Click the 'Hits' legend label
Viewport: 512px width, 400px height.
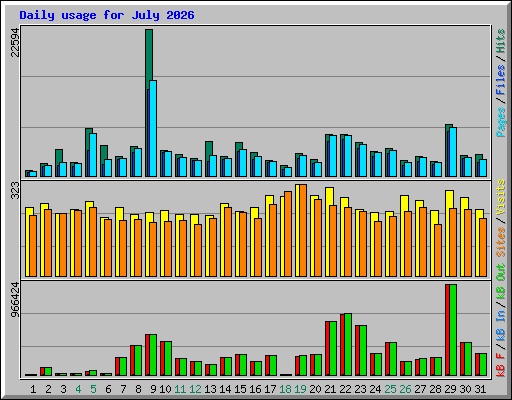coord(501,41)
